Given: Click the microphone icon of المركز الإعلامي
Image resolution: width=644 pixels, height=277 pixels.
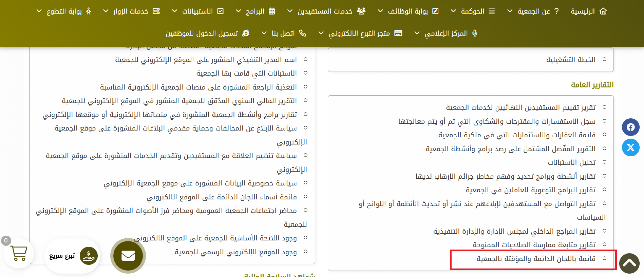Looking at the screenshot, I should [x=475, y=33].
